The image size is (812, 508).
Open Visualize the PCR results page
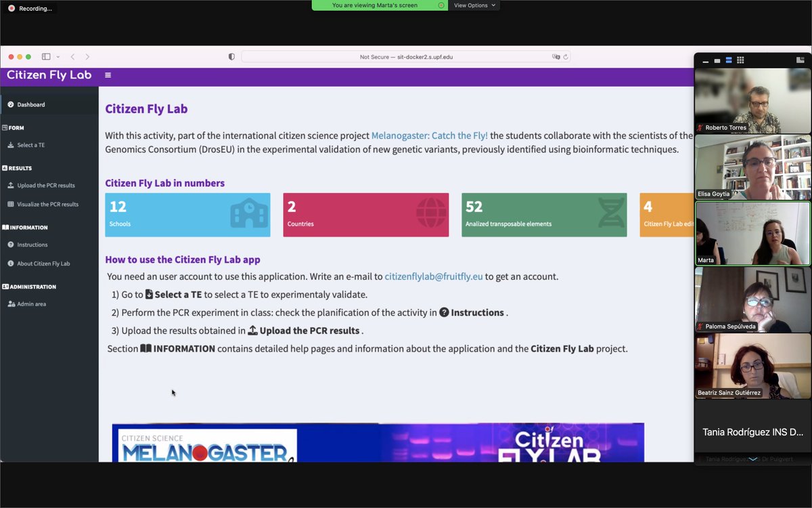49,204
